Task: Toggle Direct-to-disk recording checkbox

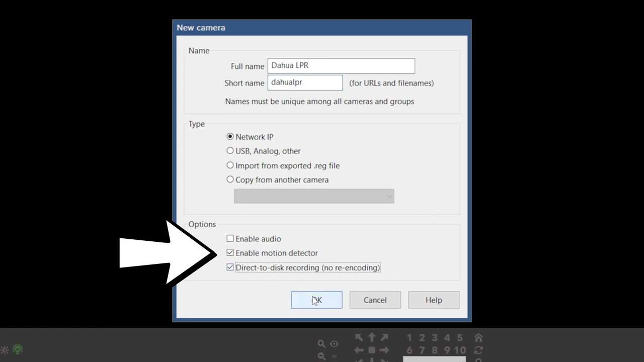Action: point(230,267)
